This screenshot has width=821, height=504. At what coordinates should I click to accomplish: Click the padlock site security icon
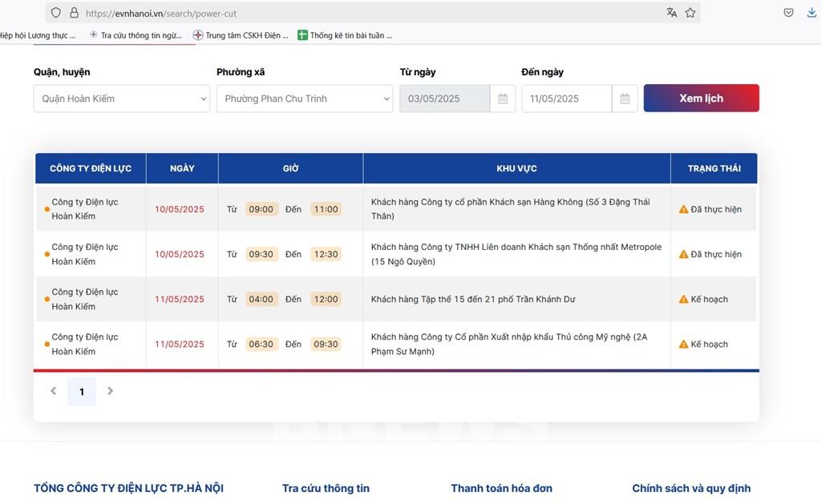74,13
